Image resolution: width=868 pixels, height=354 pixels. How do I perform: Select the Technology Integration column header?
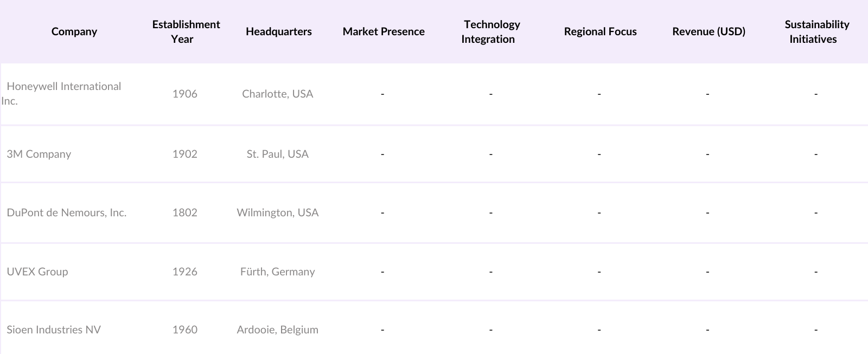point(491,31)
